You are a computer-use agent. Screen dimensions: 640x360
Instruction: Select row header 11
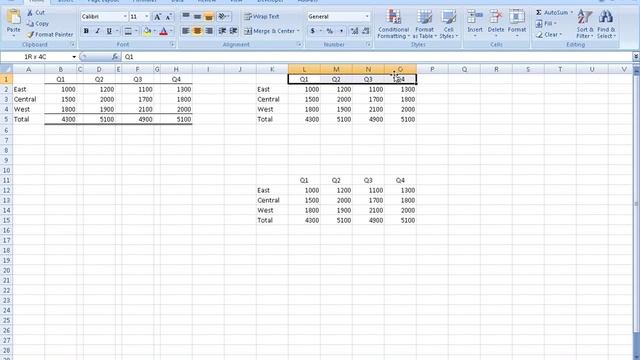point(6,180)
